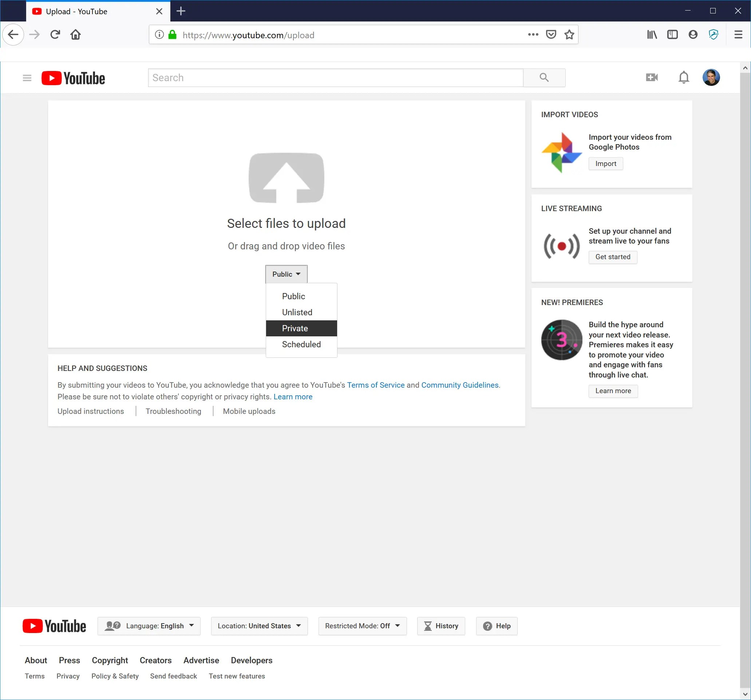Click the large upload arrow icon
The image size is (751, 700).
tap(286, 178)
